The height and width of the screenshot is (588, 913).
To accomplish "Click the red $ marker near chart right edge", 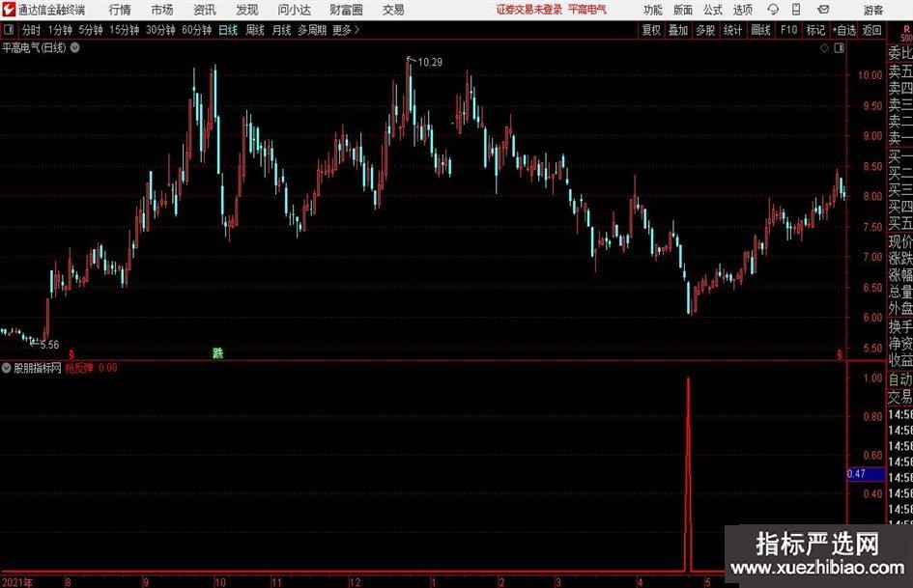I will pyautogui.click(x=839, y=354).
